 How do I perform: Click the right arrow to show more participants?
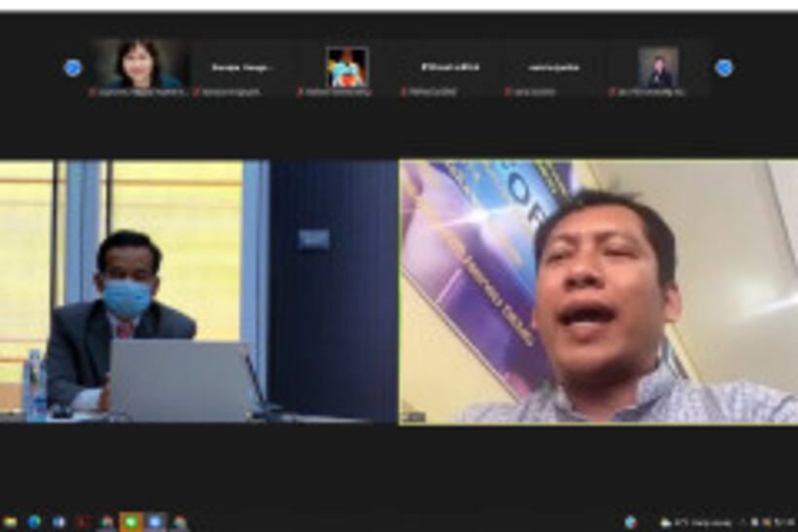point(723,67)
